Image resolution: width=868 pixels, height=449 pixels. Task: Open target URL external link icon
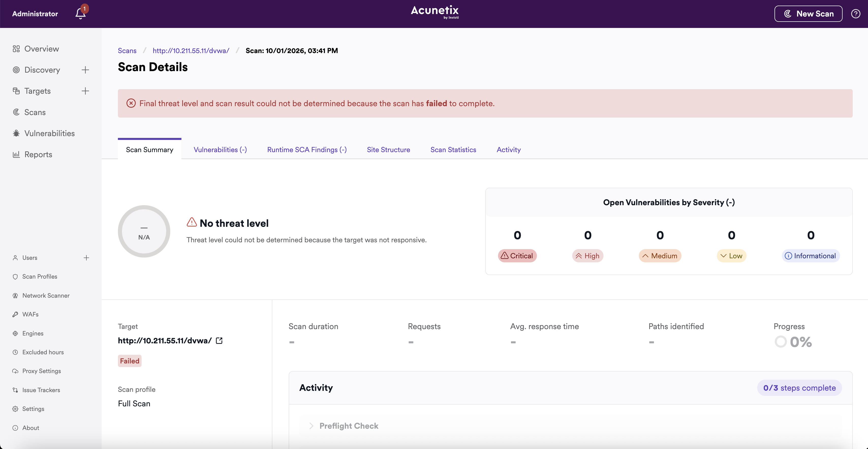219,341
